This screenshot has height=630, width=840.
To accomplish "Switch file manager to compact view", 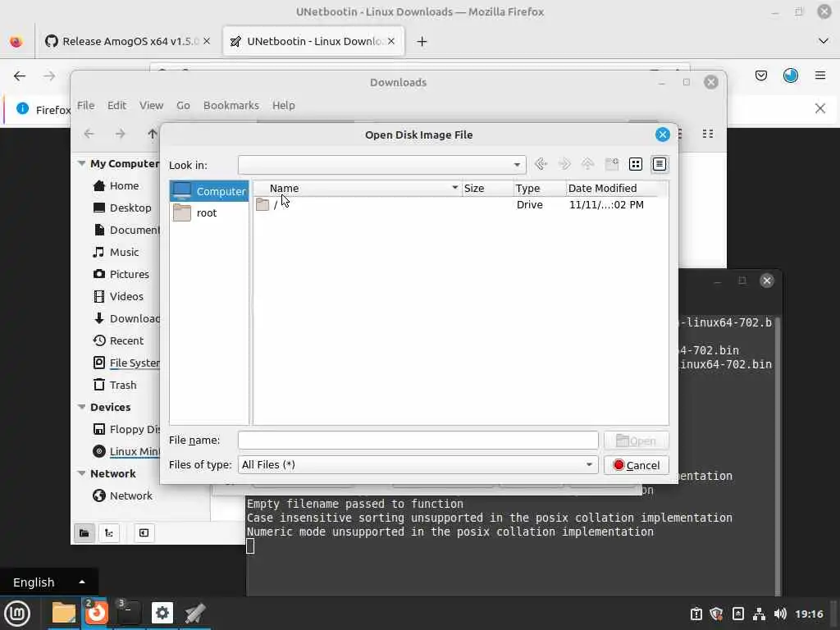I will tap(708, 134).
